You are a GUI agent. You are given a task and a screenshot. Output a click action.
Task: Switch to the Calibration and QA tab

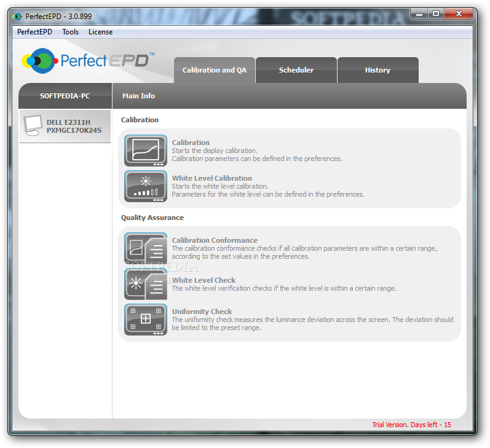click(215, 70)
